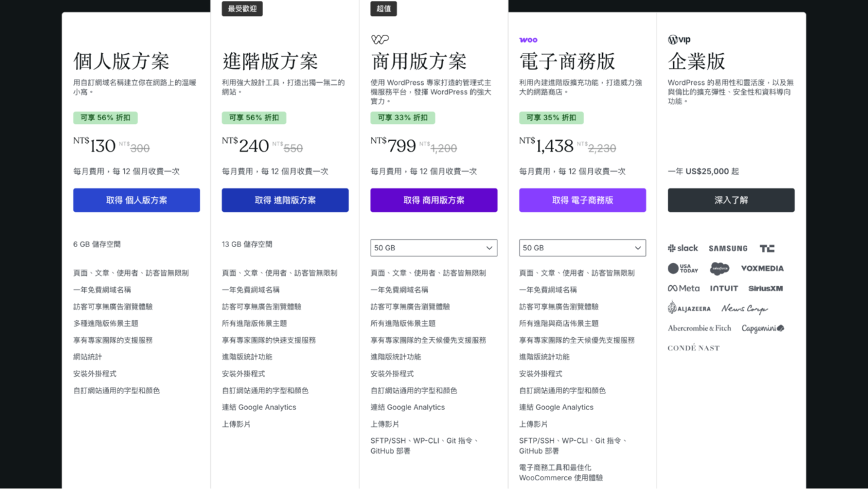Click the 最受歡迎 badge above 進階版方案

[242, 9]
